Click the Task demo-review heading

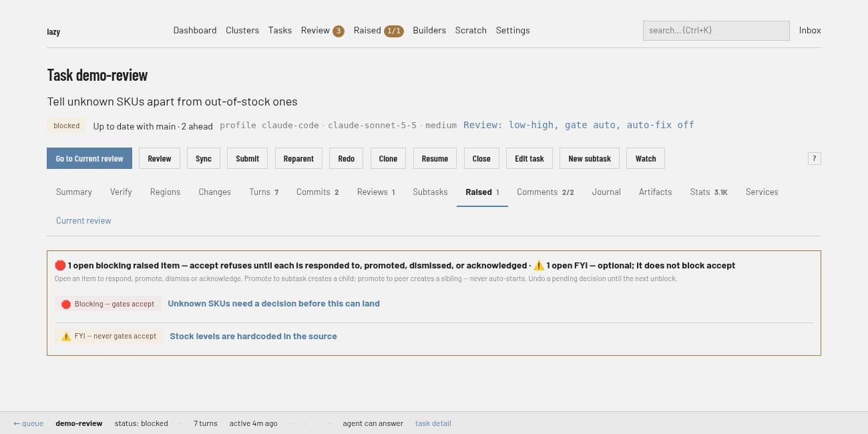[97, 75]
